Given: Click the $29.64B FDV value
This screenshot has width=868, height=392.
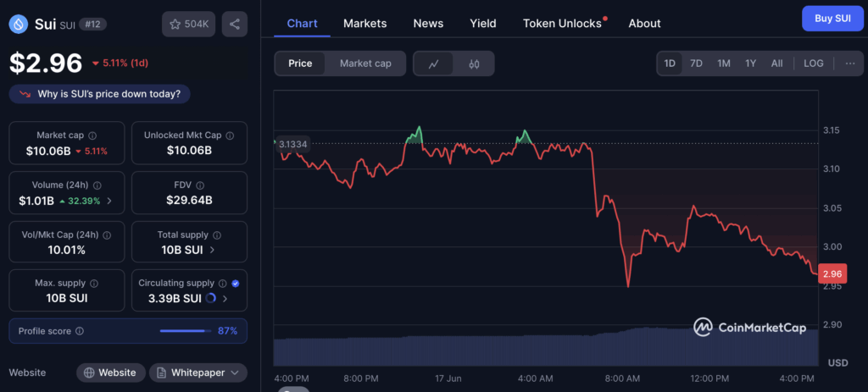Looking at the screenshot, I should coord(189,200).
